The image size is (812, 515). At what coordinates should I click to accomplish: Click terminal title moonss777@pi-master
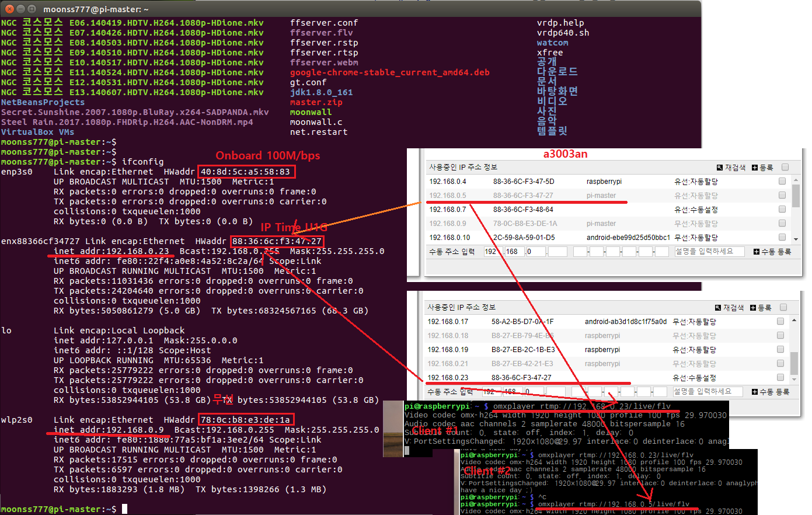click(x=96, y=9)
